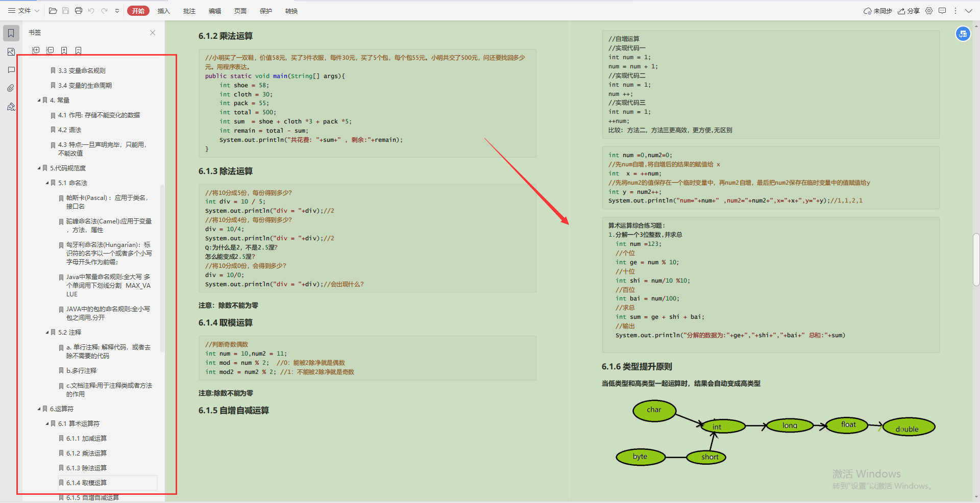Collapse the 6.运算符 bookmark node triangle
980x503 pixels.
click(x=39, y=409)
